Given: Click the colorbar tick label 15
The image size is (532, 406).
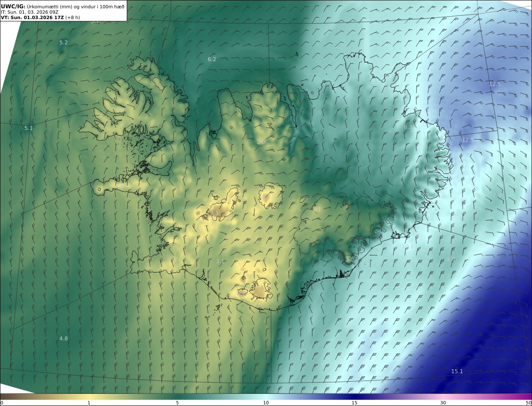Looking at the screenshot, I should [x=355, y=403].
